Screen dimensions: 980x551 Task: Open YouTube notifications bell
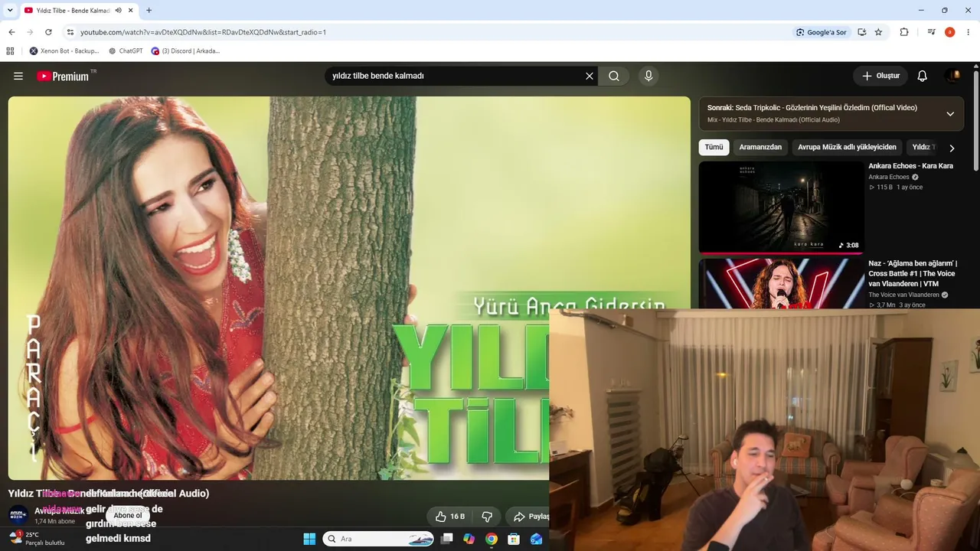click(x=923, y=76)
